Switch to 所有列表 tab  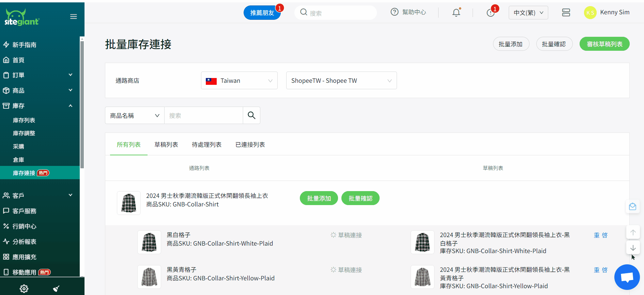(128, 145)
